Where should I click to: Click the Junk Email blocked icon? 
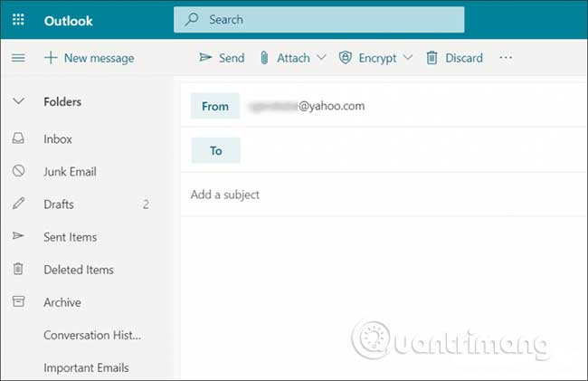tap(18, 171)
